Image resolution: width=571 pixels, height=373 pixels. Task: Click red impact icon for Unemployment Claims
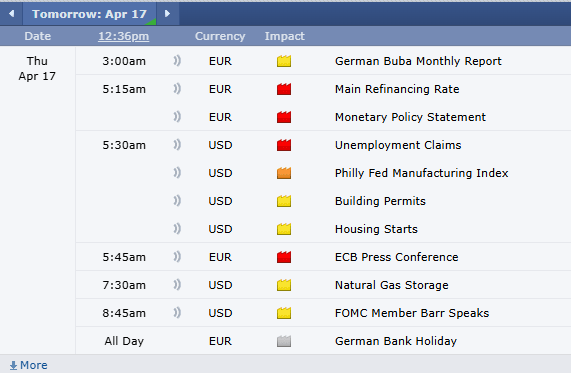[284, 145]
